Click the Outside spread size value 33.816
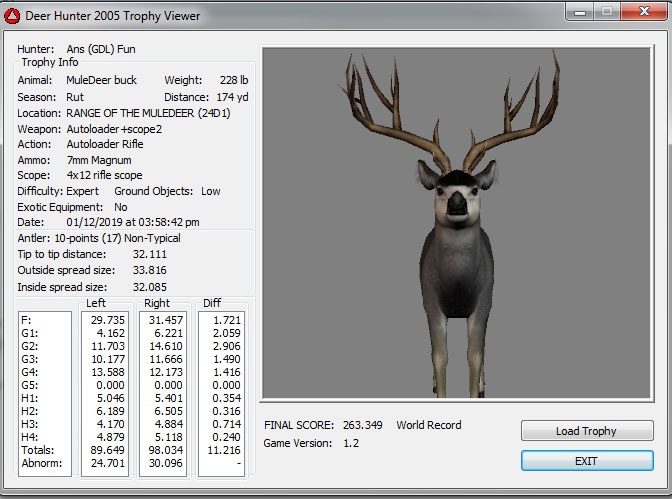Image resolution: width=672 pixels, height=499 pixels. point(149,270)
